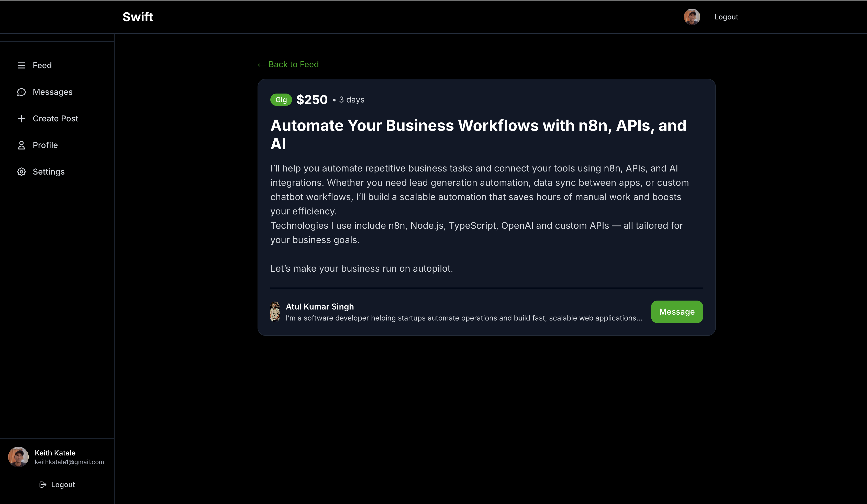This screenshot has height=504, width=867.
Task: Select the Settings menu item
Action: pyautogui.click(x=49, y=171)
